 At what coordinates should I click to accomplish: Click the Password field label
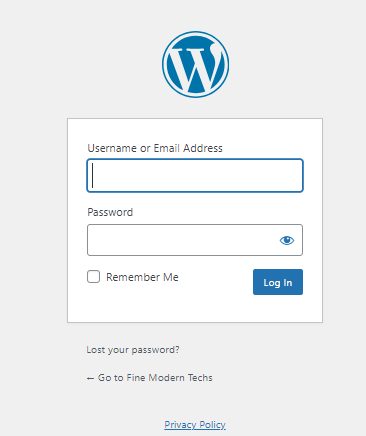point(110,212)
